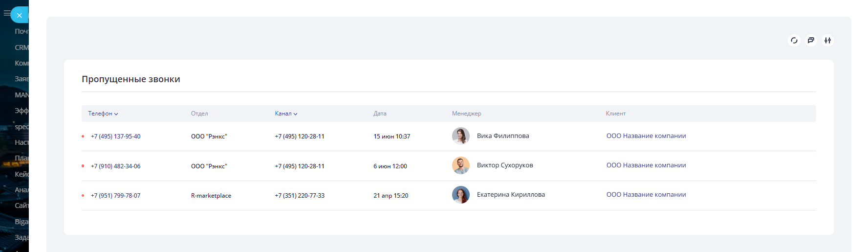Viewport: 868px width, 252px height.
Task: Click Екатерина Кириллова's avatar photo
Action: 460,195
